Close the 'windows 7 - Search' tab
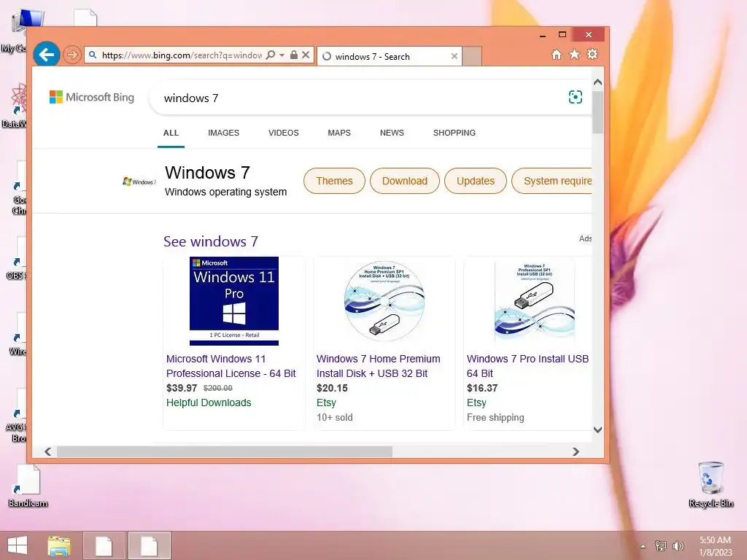The image size is (747, 560). pos(454,56)
